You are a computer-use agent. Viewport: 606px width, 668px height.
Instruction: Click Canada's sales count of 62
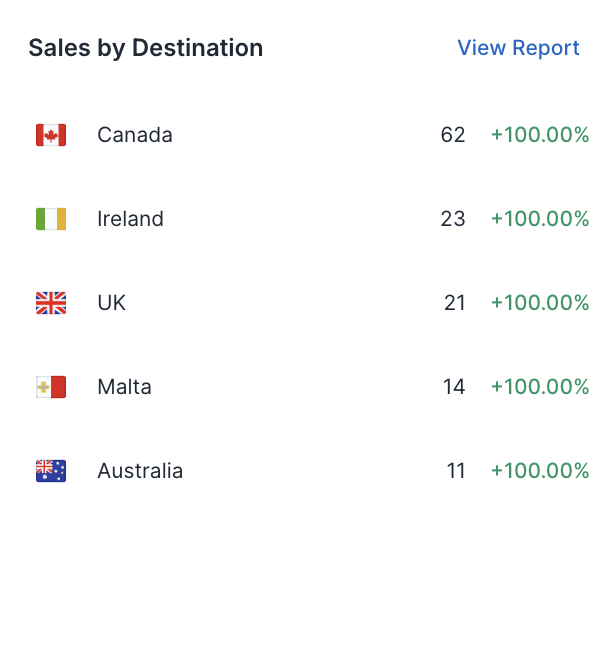click(453, 135)
